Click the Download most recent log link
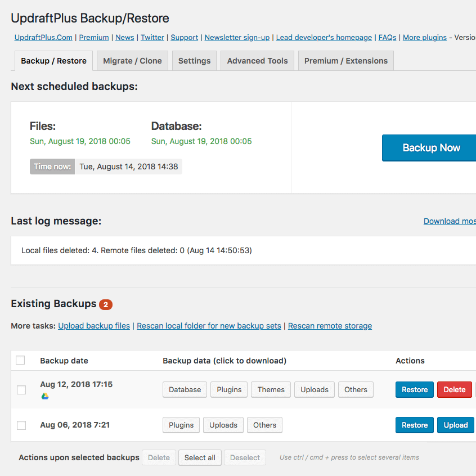This screenshot has width=476, height=476. (x=450, y=221)
